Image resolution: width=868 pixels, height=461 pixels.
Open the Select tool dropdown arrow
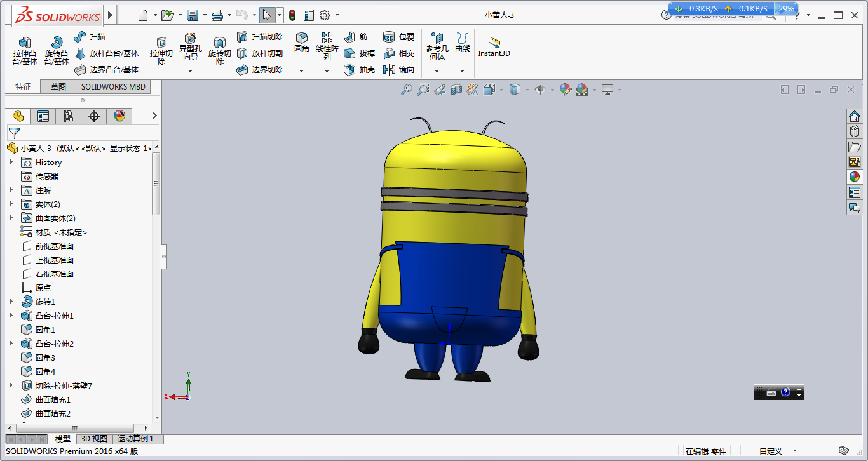pos(280,15)
